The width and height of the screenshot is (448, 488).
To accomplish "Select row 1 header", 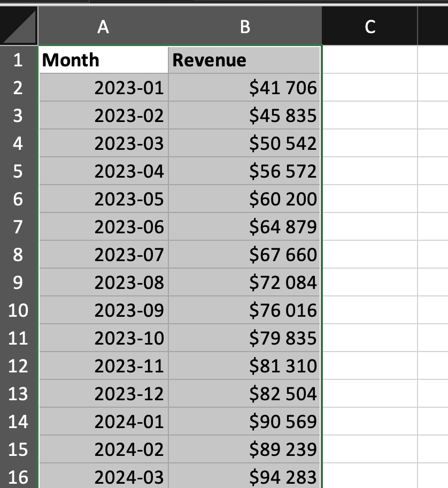I will (x=18, y=60).
